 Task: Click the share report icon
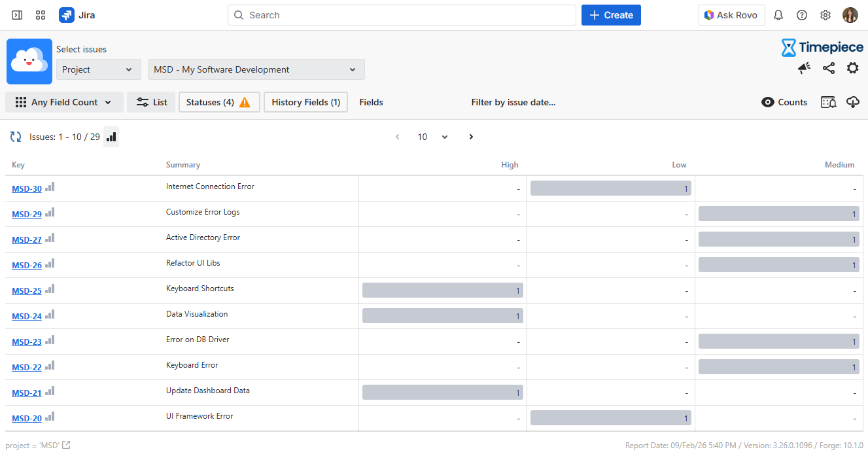click(828, 68)
